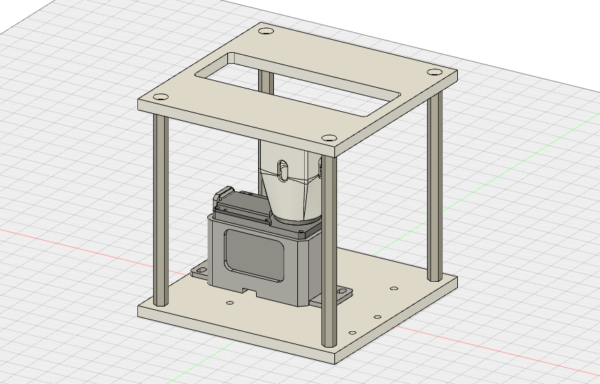Select the nearest front corner hole on top plate
Viewport: 600px width, 384px height.
pyautogui.click(x=329, y=138)
